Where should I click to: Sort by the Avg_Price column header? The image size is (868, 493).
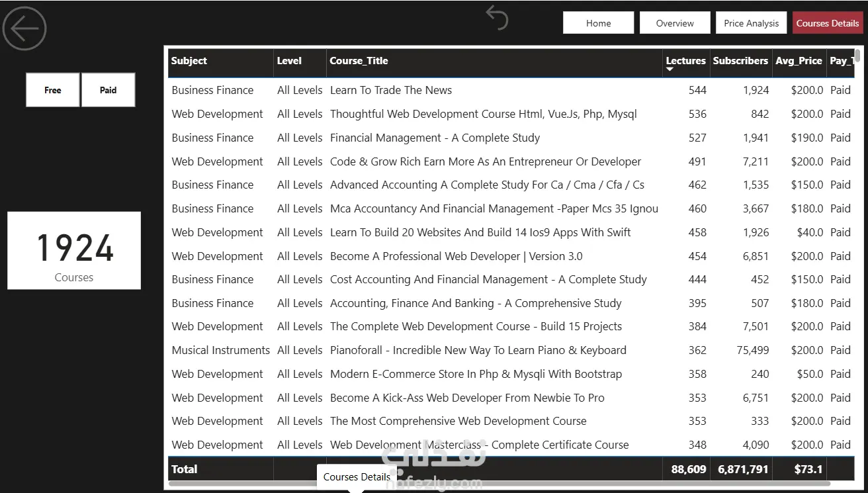tap(799, 61)
